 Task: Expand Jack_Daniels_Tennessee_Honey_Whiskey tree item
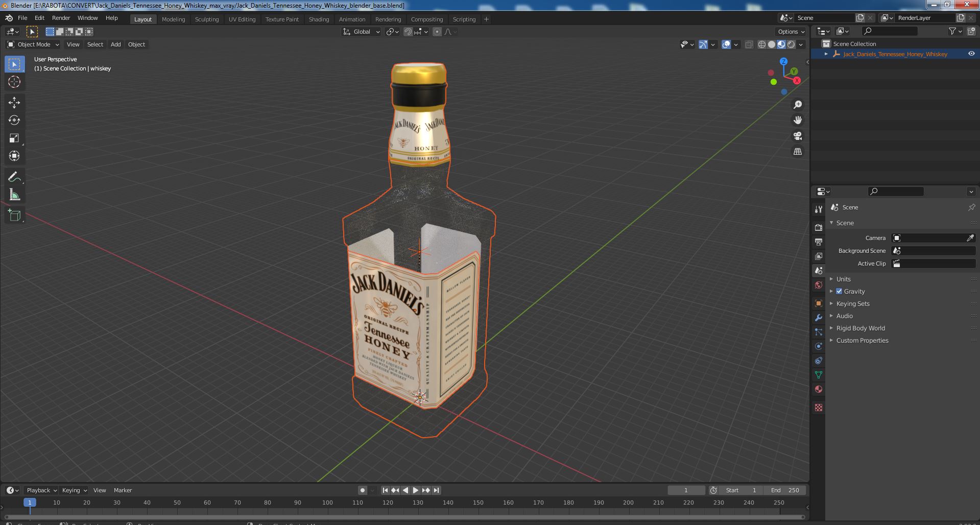826,54
